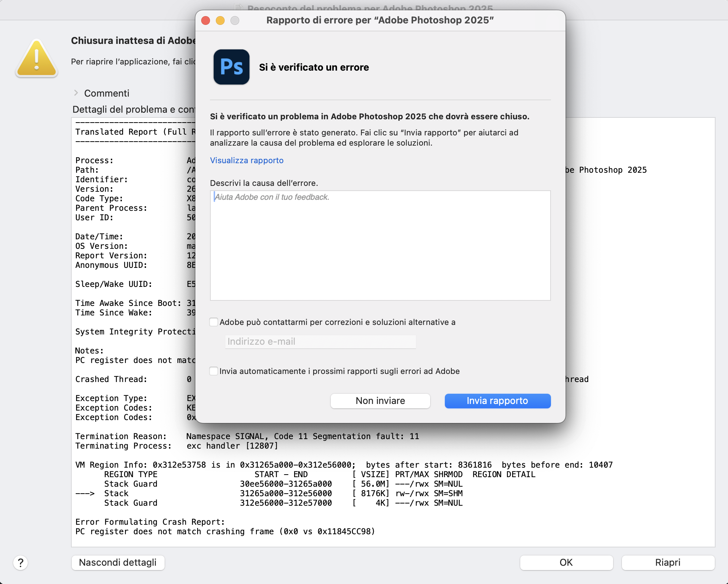The width and height of the screenshot is (728, 584).
Task: Enable Adobe può contattarmi checkbox
Action: (x=214, y=322)
